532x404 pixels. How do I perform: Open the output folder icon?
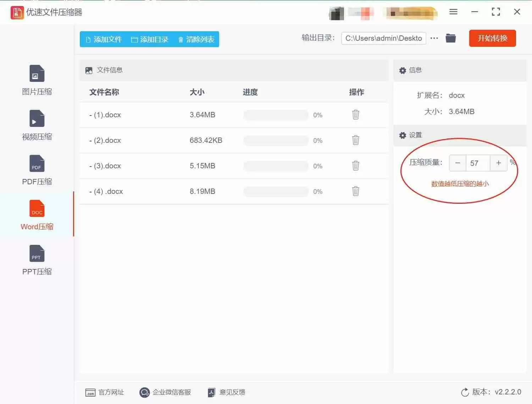tap(450, 38)
